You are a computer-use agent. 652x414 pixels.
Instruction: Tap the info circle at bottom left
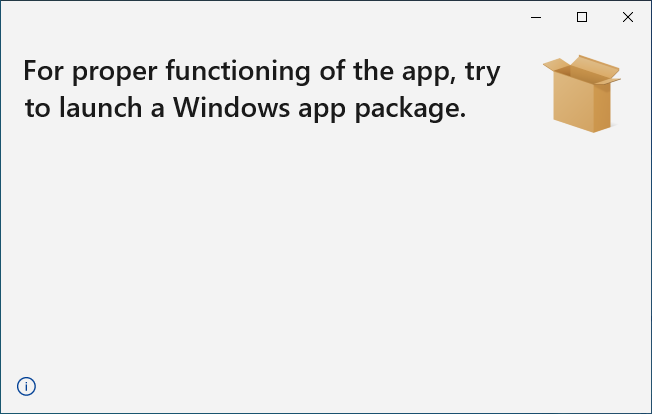coord(26,387)
